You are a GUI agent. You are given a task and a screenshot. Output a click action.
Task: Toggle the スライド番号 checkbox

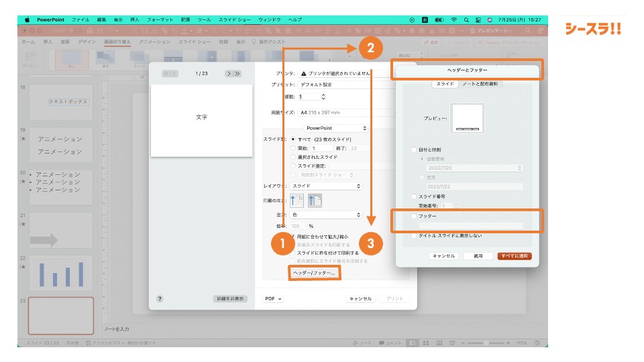413,196
